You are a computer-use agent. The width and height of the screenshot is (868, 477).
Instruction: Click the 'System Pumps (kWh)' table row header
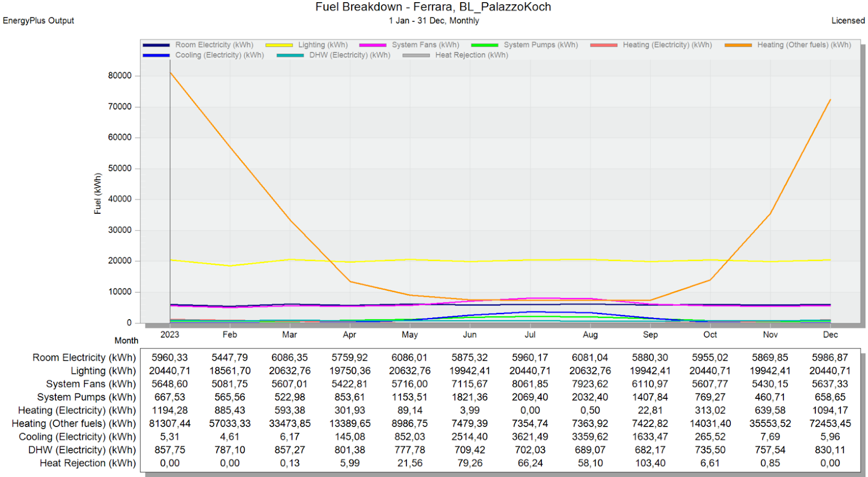tap(86, 397)
